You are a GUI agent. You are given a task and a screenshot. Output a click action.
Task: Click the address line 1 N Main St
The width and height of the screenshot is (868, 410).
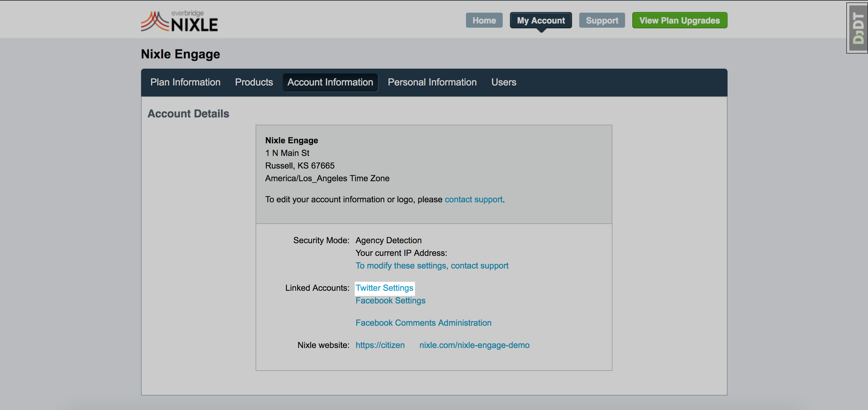coord(287,153)
